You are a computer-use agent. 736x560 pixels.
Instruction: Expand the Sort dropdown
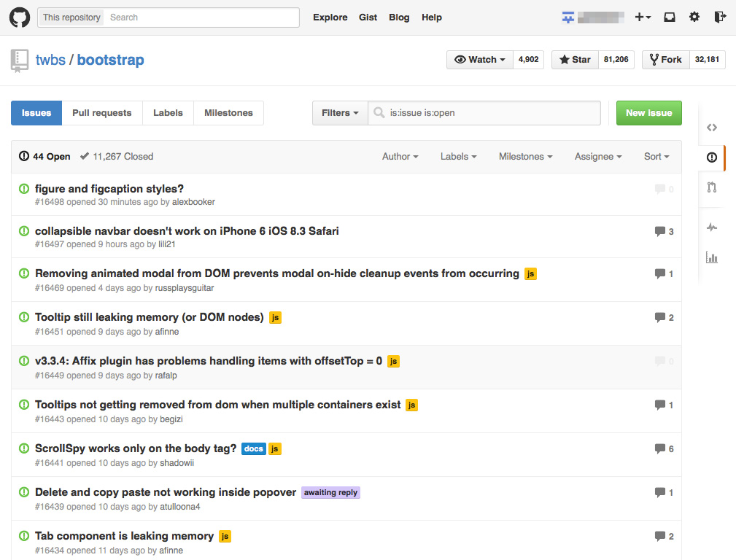pos(656,156)
